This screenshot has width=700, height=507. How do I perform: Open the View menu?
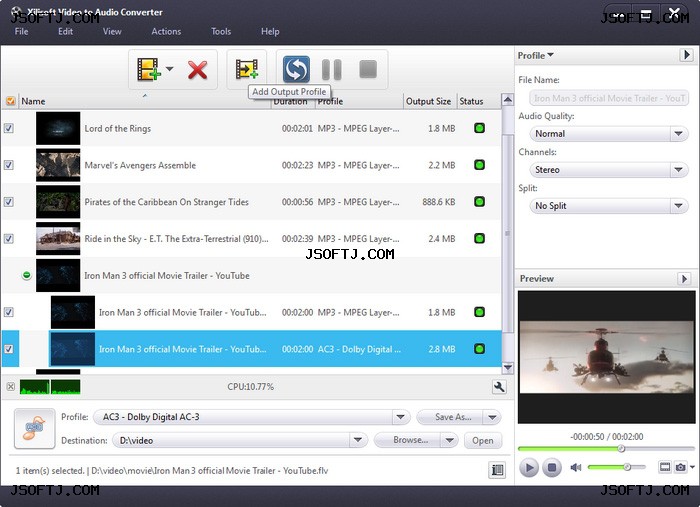pyautogui.click(x=112, y=31)
